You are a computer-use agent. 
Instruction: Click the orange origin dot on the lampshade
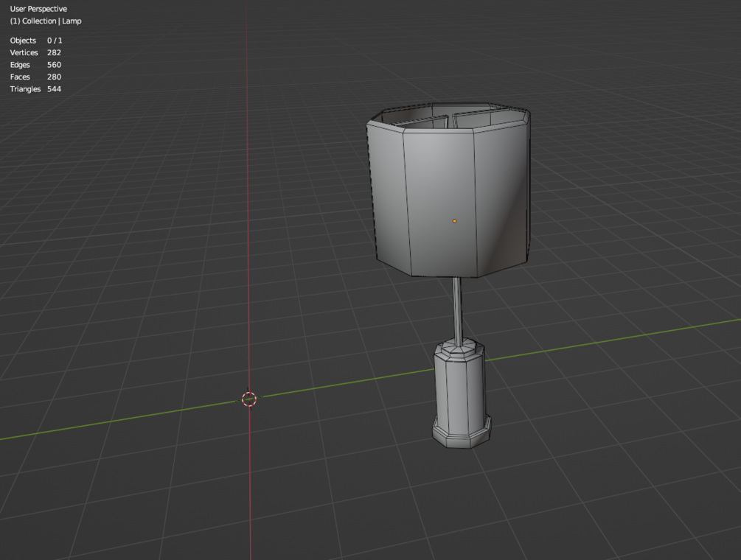[455, 220]
